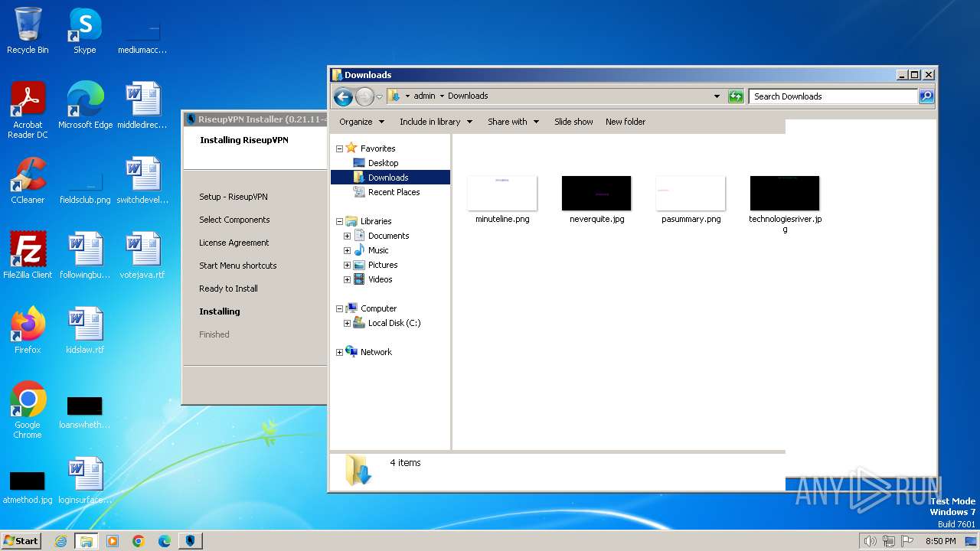This screenshot has height=551, width=980.
Task: Select the votejava.rtf desktop file
Action: coord(142,256)
